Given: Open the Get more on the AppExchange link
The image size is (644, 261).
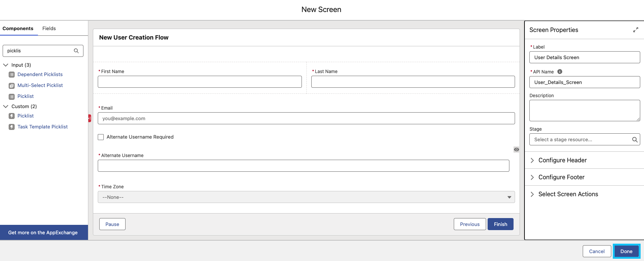Looking at the screenshot, I should 43,233.
